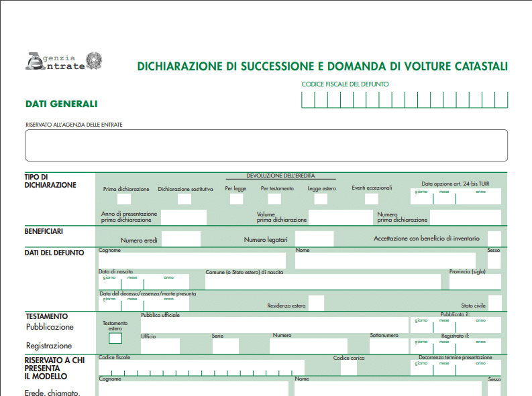This screenshot has width=532, height=396.
Task: Check the Dichiarazione sostitutiva box
Action: (184, 199)
